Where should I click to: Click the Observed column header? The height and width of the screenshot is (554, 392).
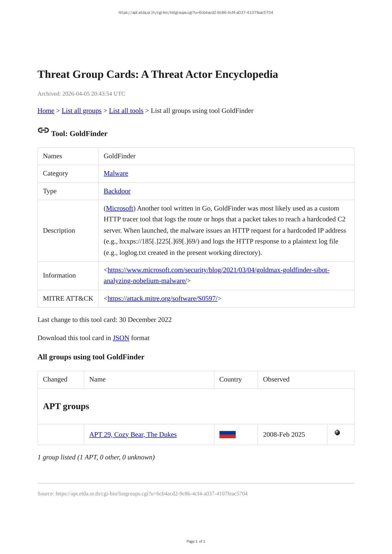coord(276,379)
